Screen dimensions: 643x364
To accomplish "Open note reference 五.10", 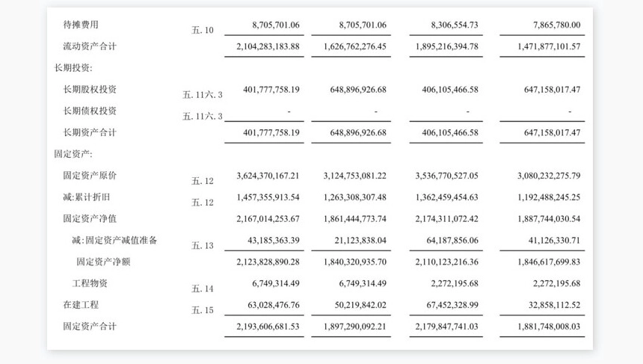I will (203, 31).
